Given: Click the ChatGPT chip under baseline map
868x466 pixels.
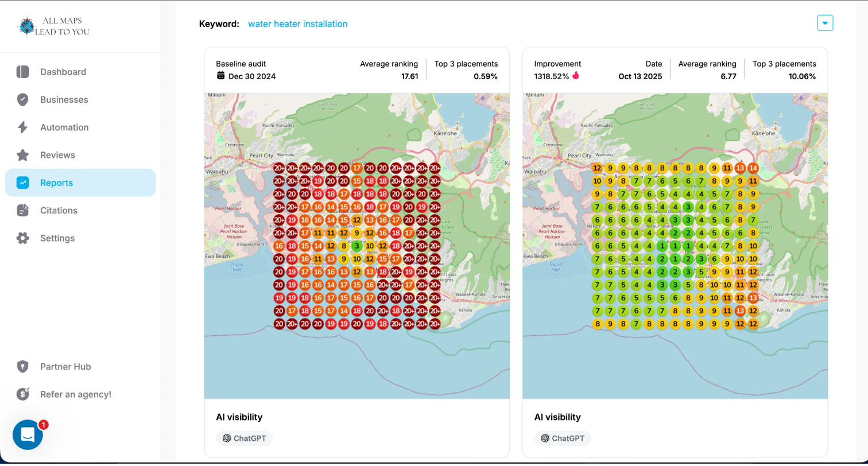Looking at the screenshot, I should (245, 438).
